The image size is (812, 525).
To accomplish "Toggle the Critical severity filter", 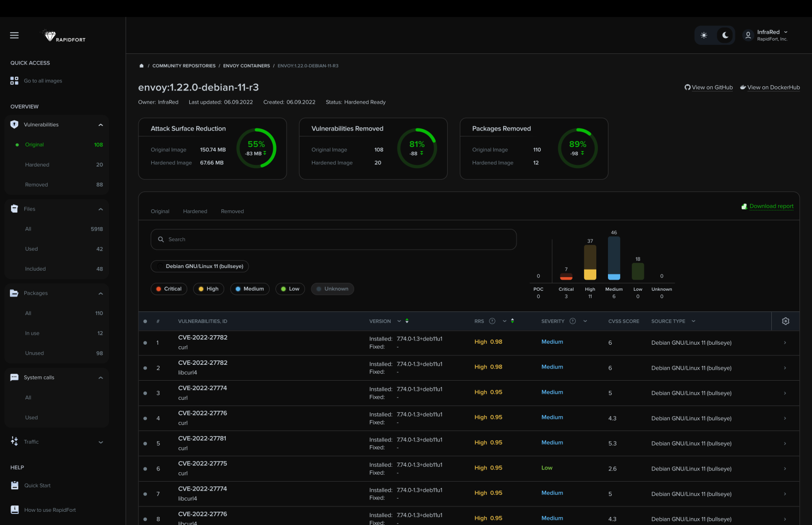I will (169, 289).
